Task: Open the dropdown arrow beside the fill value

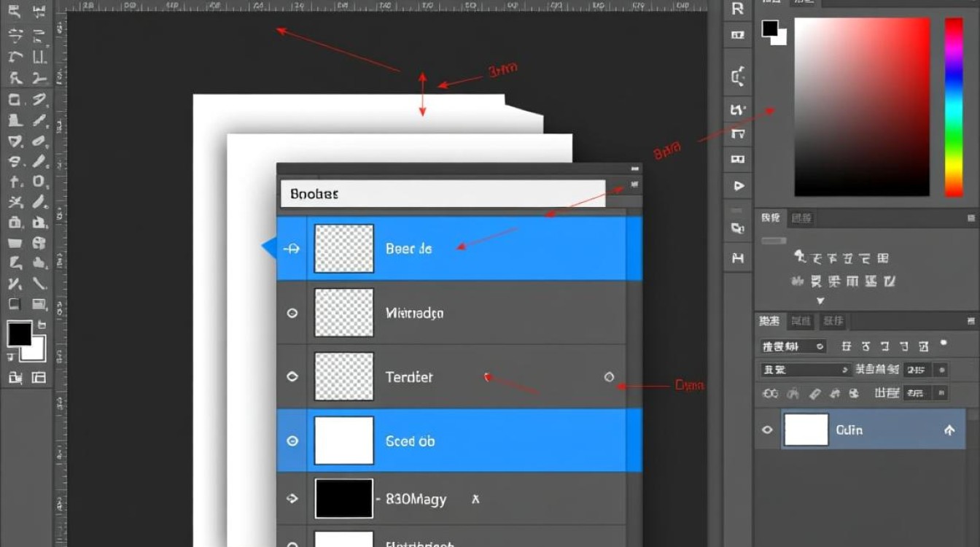Action: (x=941, y=393)
